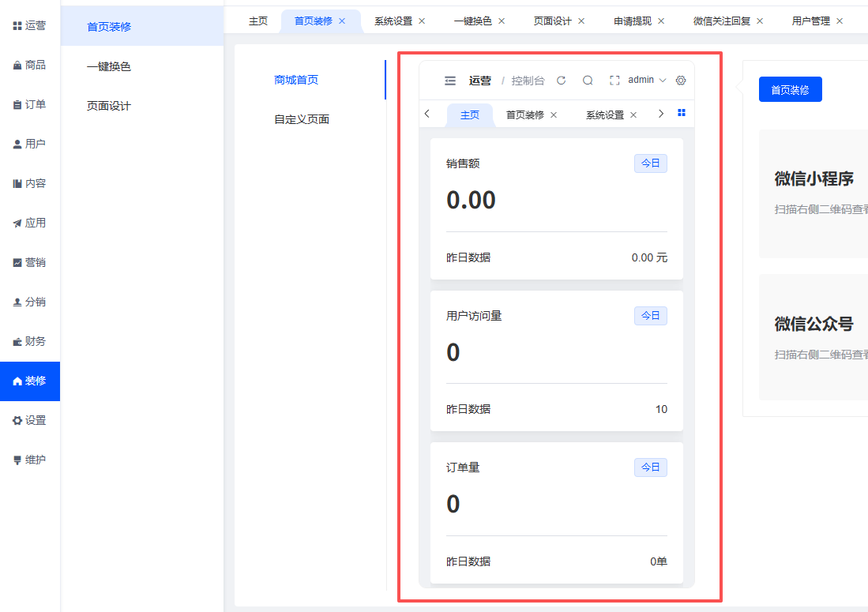
Task: Expand the admin user dropdown
Action: (x=647, y=81)
